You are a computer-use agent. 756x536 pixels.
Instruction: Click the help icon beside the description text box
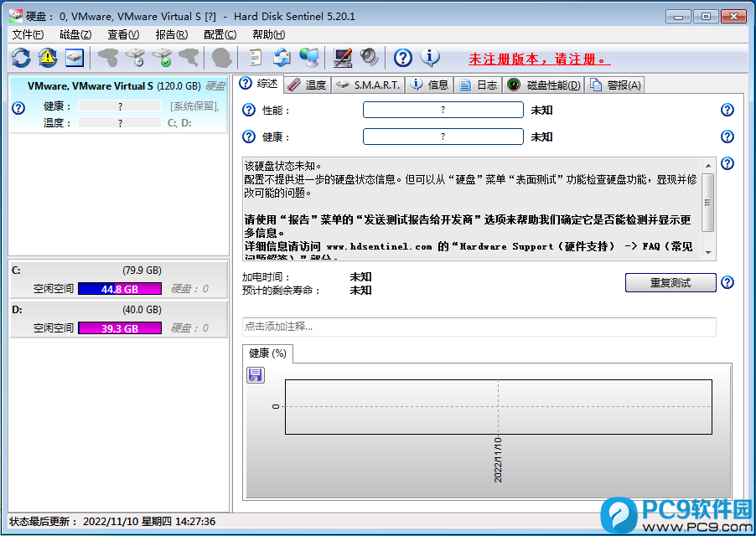tap(727, 164)
